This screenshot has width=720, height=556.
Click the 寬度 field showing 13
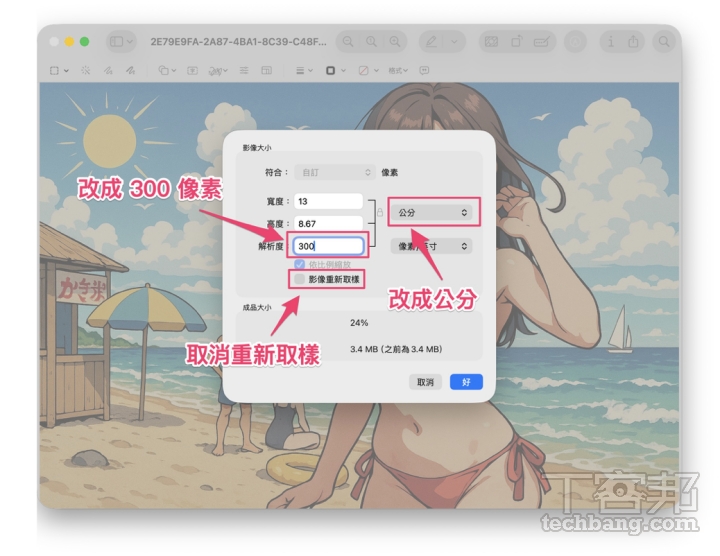point(328,202)
